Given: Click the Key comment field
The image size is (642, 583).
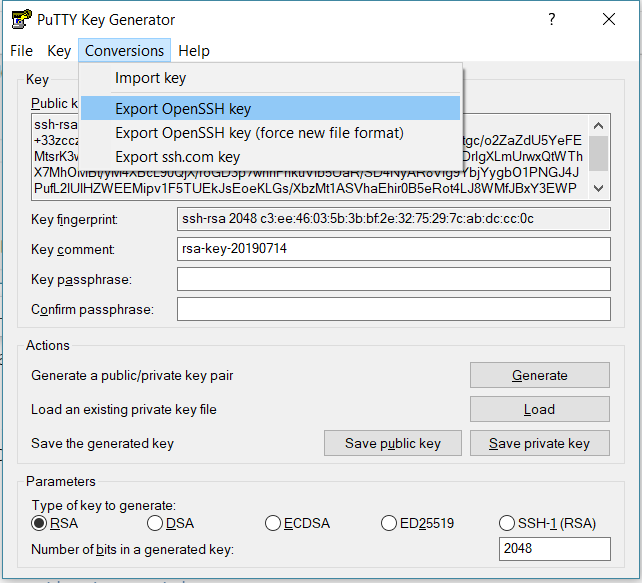Looking at the screenshot, I should coord(393,249).
